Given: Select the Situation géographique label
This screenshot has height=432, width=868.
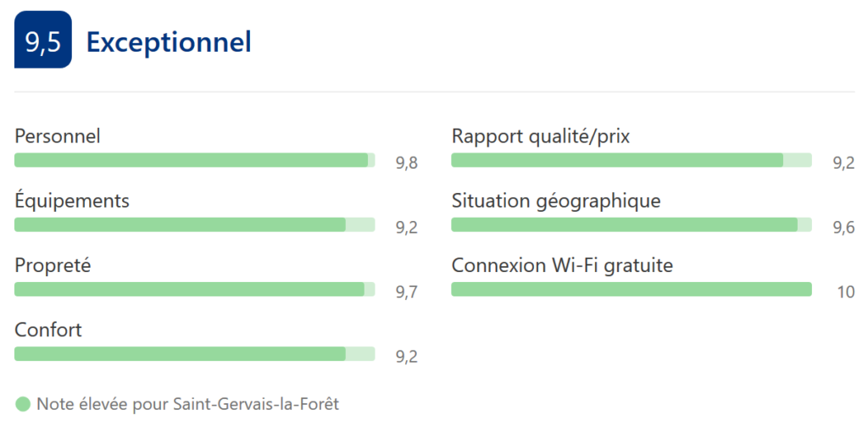Looking at the screenshot, I should 556,201.
